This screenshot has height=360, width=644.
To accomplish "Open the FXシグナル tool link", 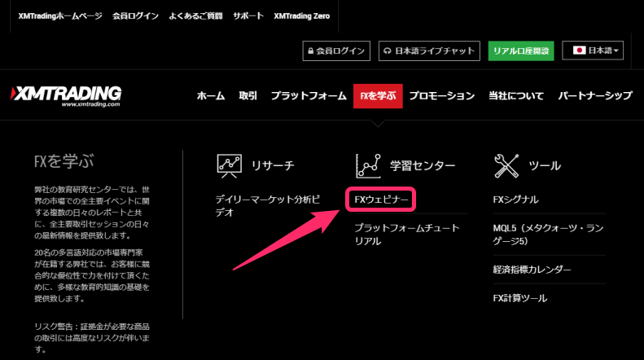I will tap(516, 200).
